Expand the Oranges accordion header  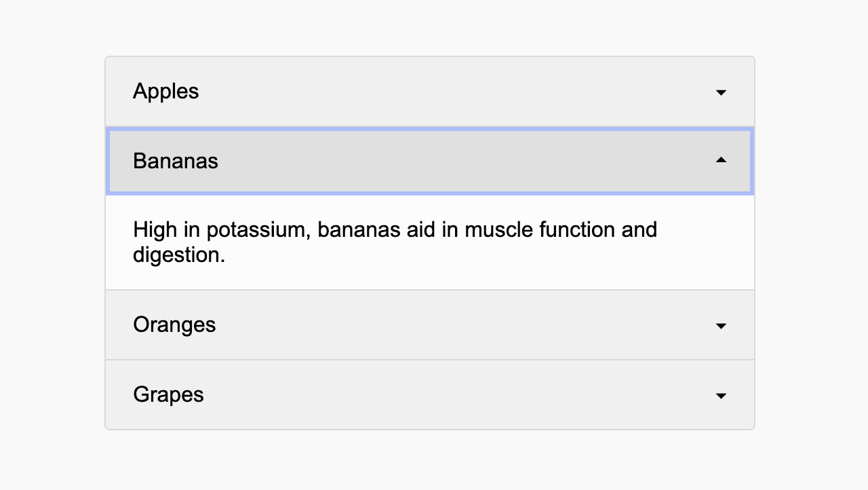430,325
